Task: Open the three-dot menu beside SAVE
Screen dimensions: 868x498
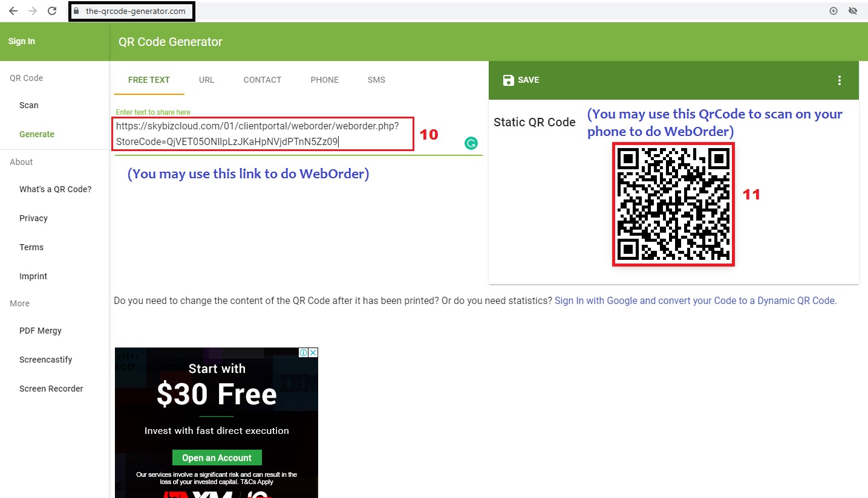Action: [x=839, y=80]
